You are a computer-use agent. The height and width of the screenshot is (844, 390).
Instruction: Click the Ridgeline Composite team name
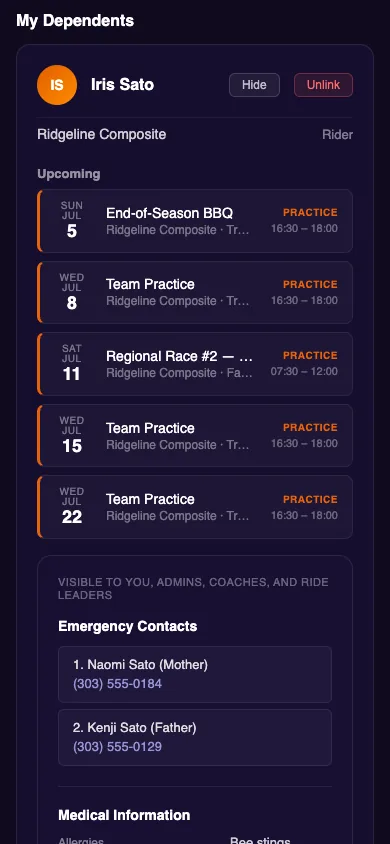click(102, 135)
